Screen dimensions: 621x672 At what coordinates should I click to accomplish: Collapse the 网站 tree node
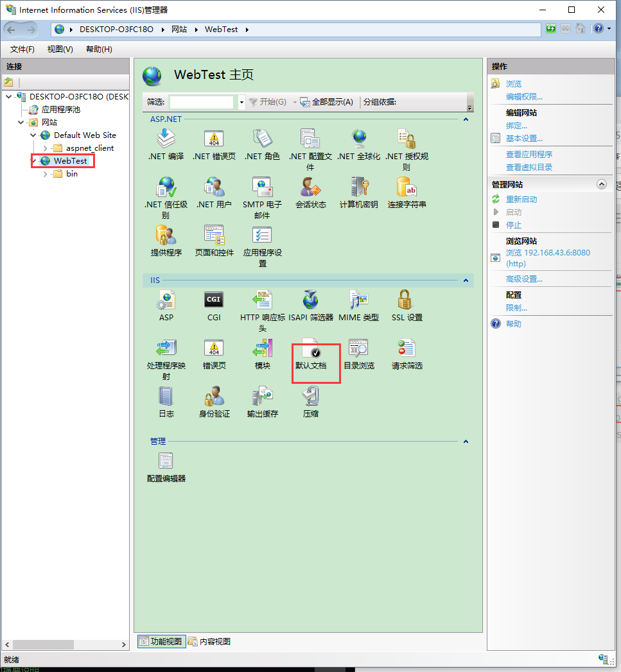point(21,123)
